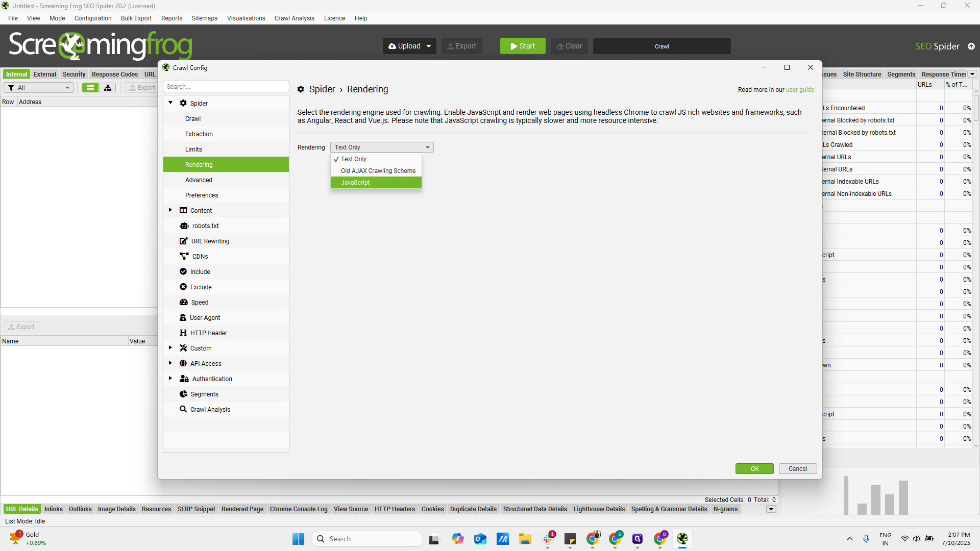Open HTTP Header configuration item
980x551 pixels.
(208, 333)
